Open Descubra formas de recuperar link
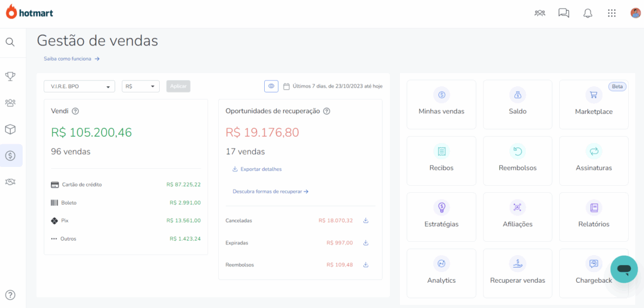 270,191
